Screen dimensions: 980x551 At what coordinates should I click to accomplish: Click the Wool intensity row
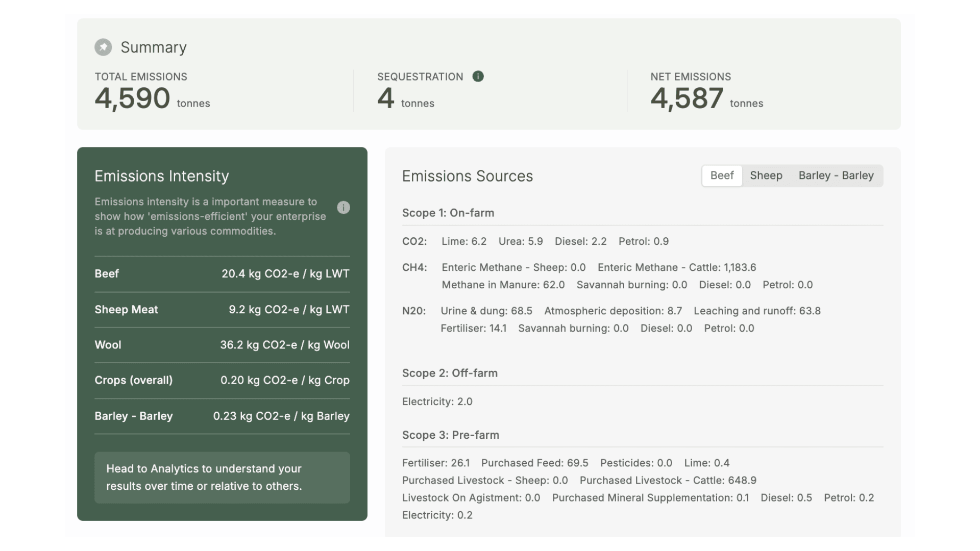click(x=222, y=345)
